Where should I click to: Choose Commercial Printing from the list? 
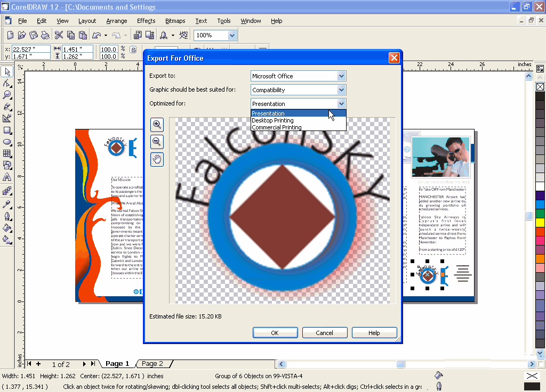[x=299, y=127]
